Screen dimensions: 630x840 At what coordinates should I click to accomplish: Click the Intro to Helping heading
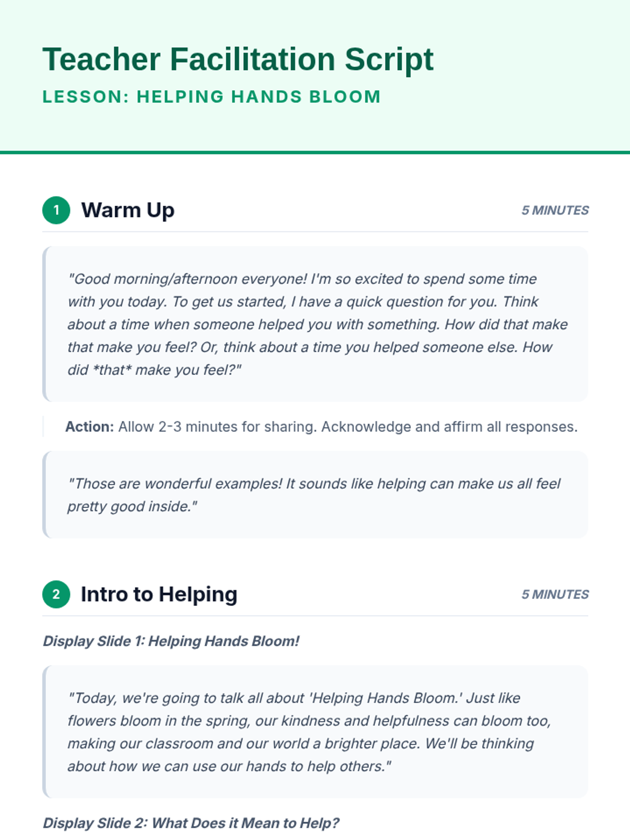pos(159,594)
